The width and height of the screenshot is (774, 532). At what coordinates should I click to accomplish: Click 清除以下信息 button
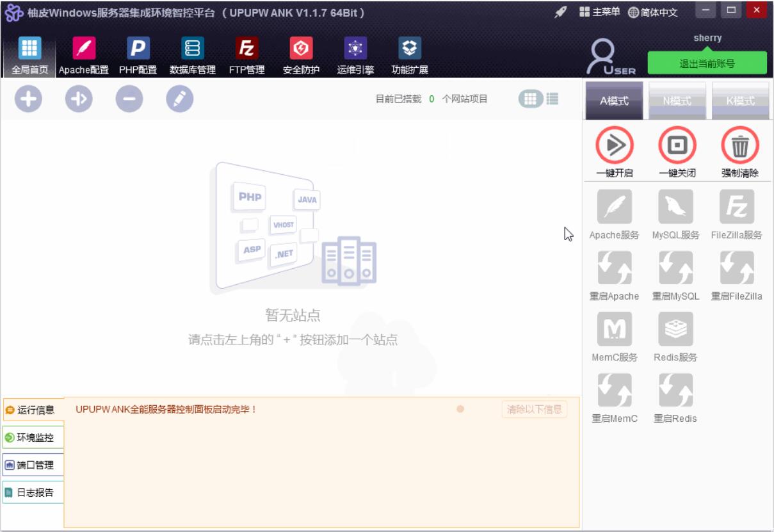[535, 410]
